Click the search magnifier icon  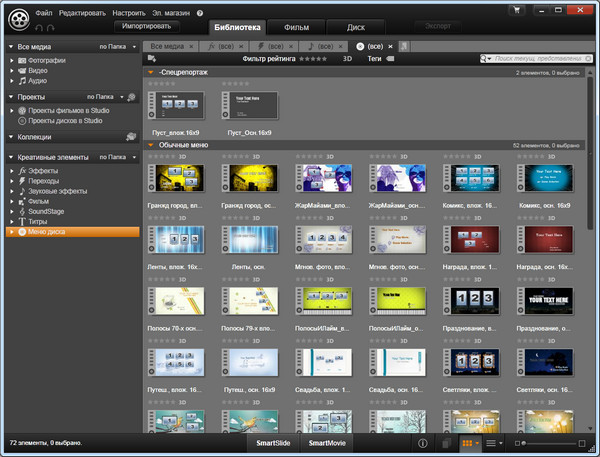pyautogui.click(x=485, y=59)
